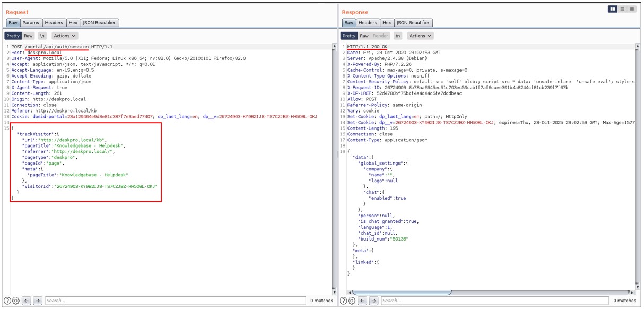Select top-bottom layout icon
This screenshot has width=644, height=309.
(622, 9)
